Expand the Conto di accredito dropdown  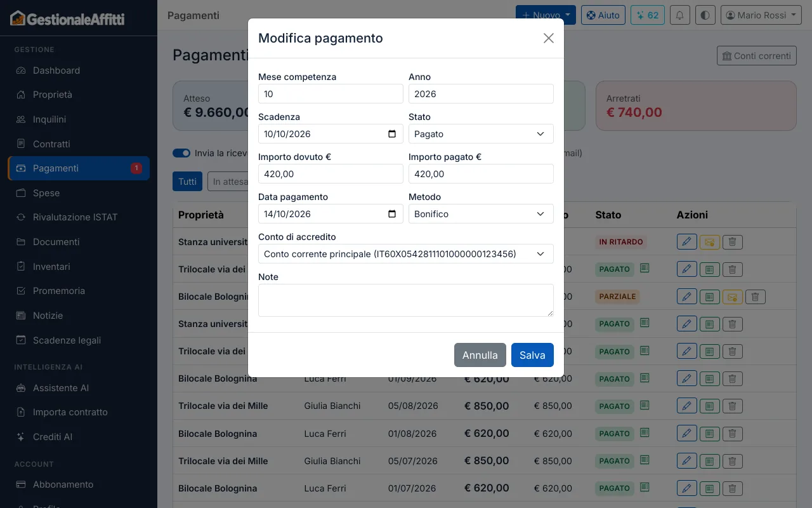(406, 254)
